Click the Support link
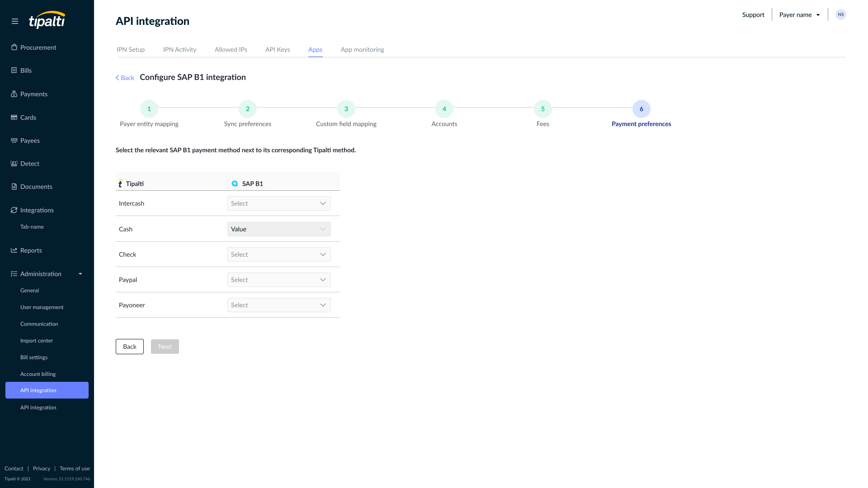 pos(753,15)
